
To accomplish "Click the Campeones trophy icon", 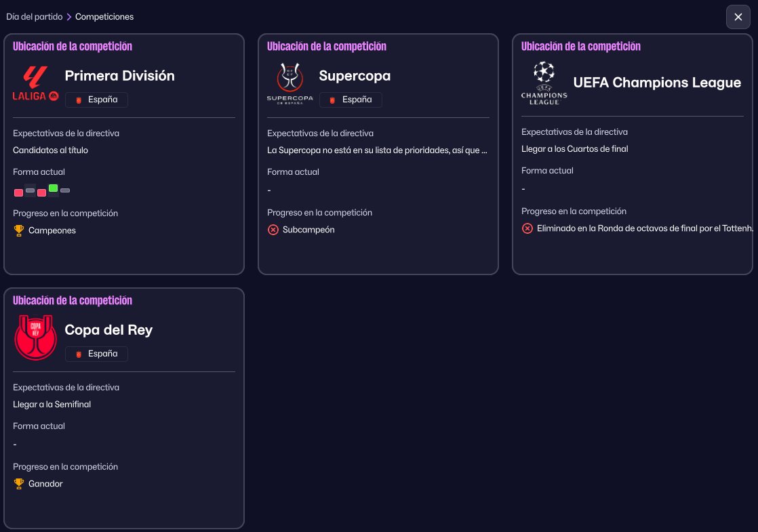I will pyautogui.click(x=18, y=230).
